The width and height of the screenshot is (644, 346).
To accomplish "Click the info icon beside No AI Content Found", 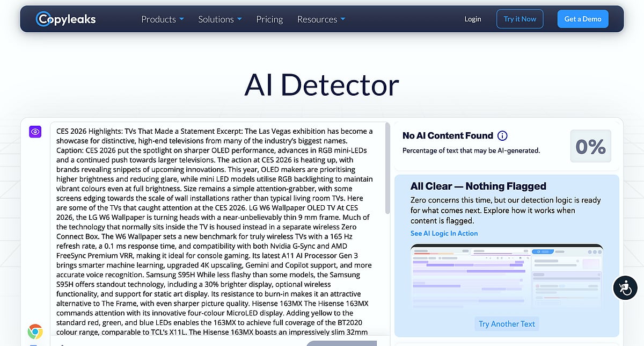I will click(502, 136).
